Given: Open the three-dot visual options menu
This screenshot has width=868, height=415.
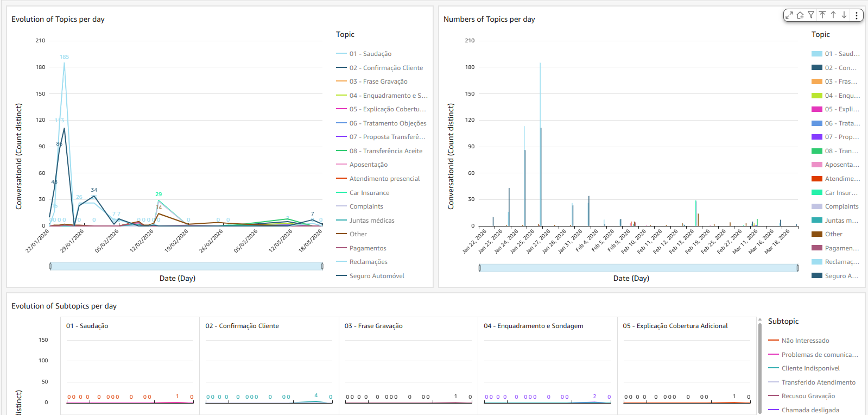Looking at the screenshot, I should coord(857,15).
